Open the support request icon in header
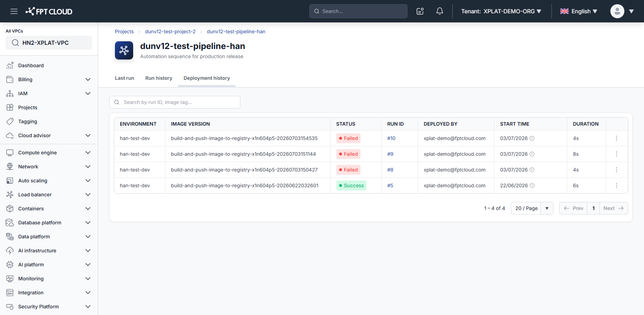The height and width of the screenshot is (315, 644). point(420,11)
